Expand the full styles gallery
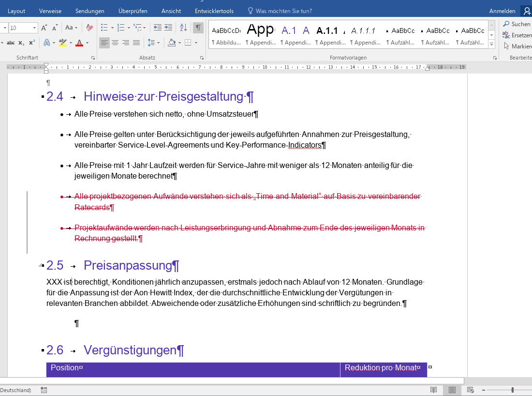 click(x=492, y=44)
